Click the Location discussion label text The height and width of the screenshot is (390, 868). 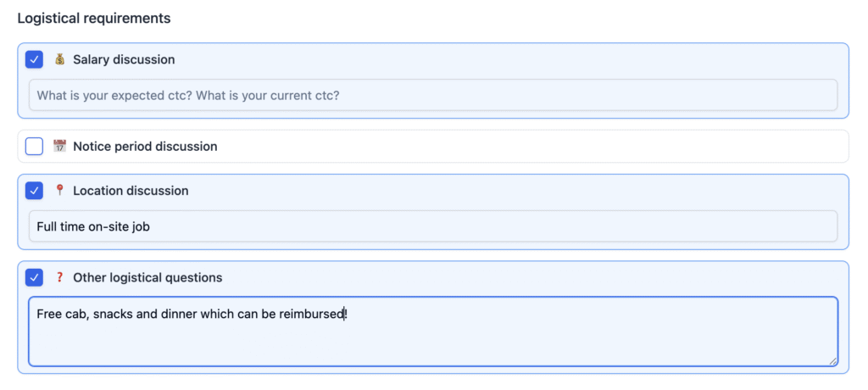131,191
